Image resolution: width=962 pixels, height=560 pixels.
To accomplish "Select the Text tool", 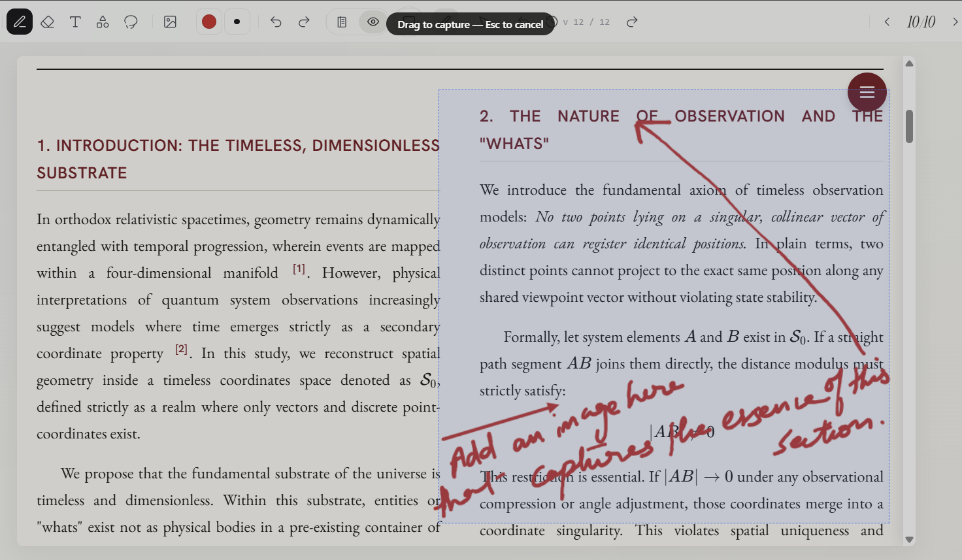I will point(75,22).
